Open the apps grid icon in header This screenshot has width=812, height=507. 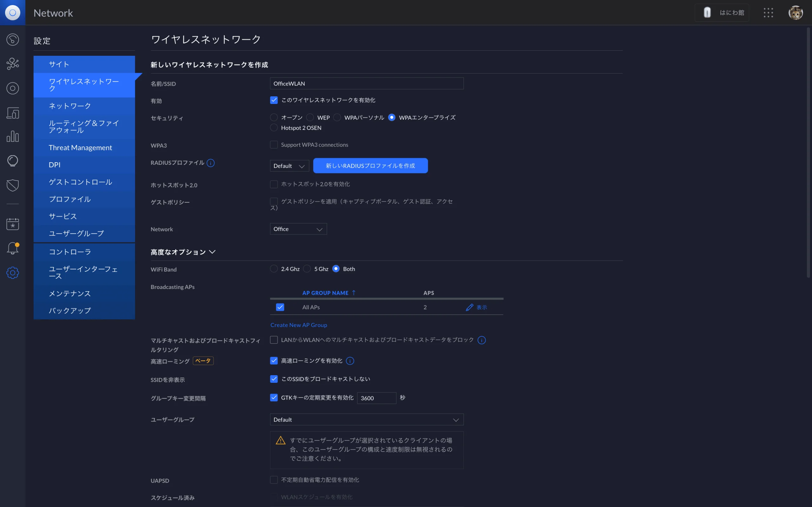coord(768,13)
